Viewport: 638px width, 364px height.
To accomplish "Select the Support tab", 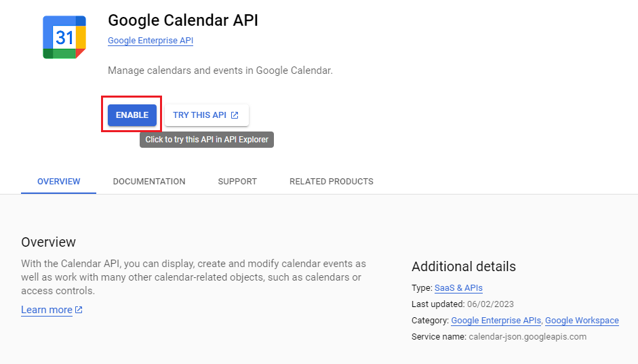I will click(x=237, y=182).
